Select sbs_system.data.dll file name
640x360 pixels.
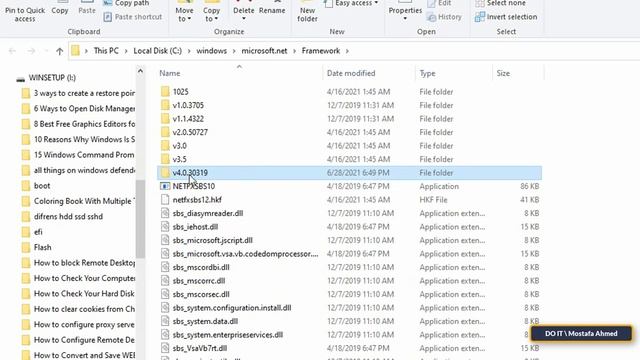click(205, 321)
